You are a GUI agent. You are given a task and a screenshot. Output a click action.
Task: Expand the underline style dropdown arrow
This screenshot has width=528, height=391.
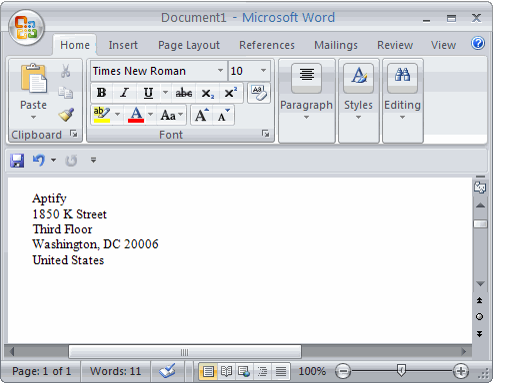tap(165, 92)
